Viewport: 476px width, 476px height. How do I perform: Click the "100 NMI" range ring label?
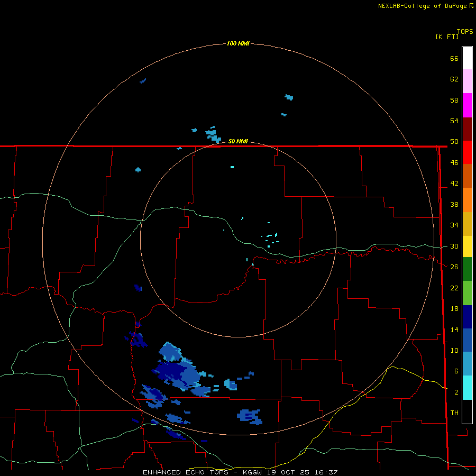(x=238, y=44)
